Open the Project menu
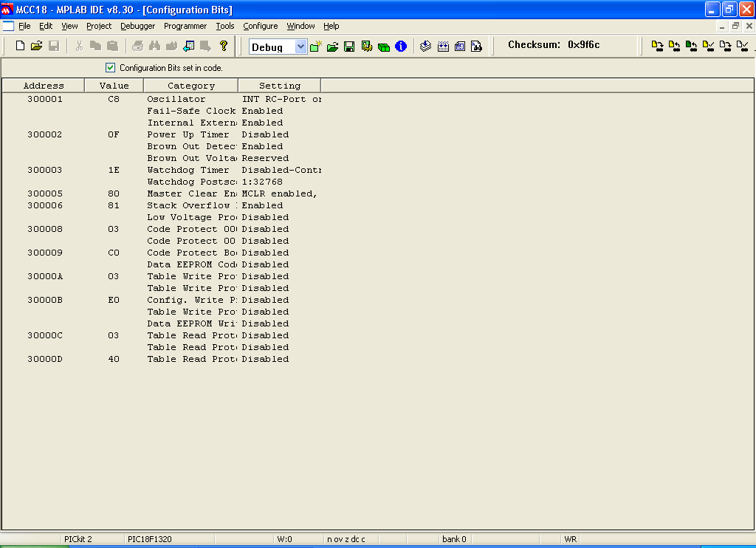 [99, 26]
